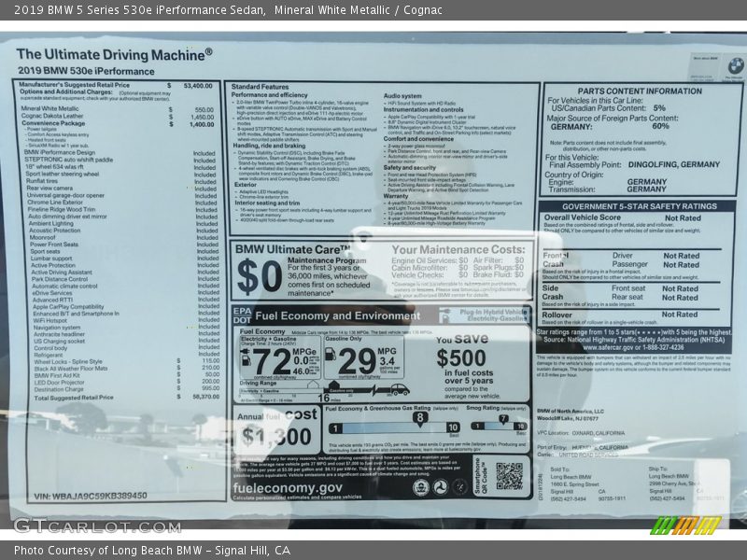Click the Convenience Package 1,400.00 row
747x560 pixels.
click(118, 124)
